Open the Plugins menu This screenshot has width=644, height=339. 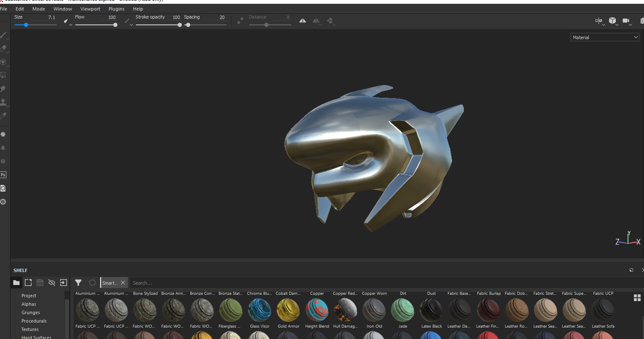tap(117, 9)
